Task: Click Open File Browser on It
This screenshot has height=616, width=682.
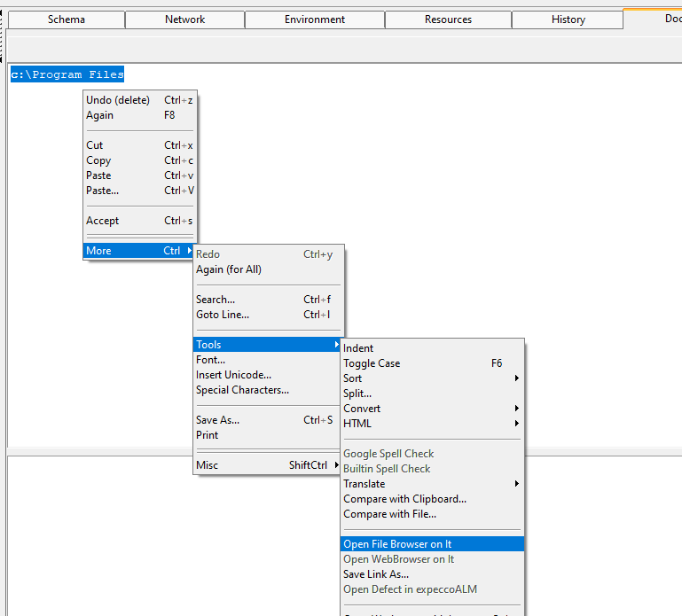Action: click(x=397, y=544)
